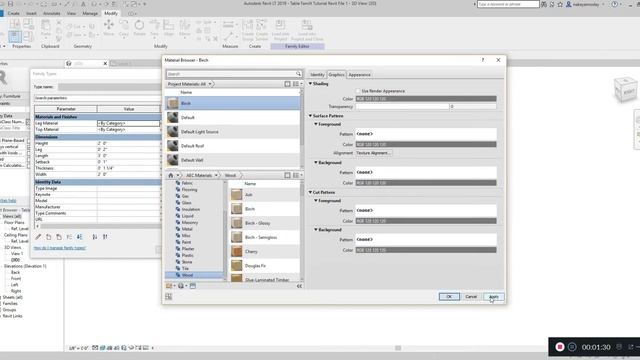The width and height of the screenshot is (640, 360).
Task: Click Leg Material value cell in Family Types
Action: click(129, 123)
